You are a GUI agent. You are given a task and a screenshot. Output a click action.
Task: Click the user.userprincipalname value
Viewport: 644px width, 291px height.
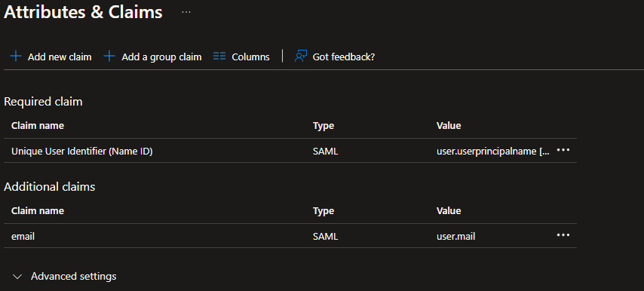(492, 152)
